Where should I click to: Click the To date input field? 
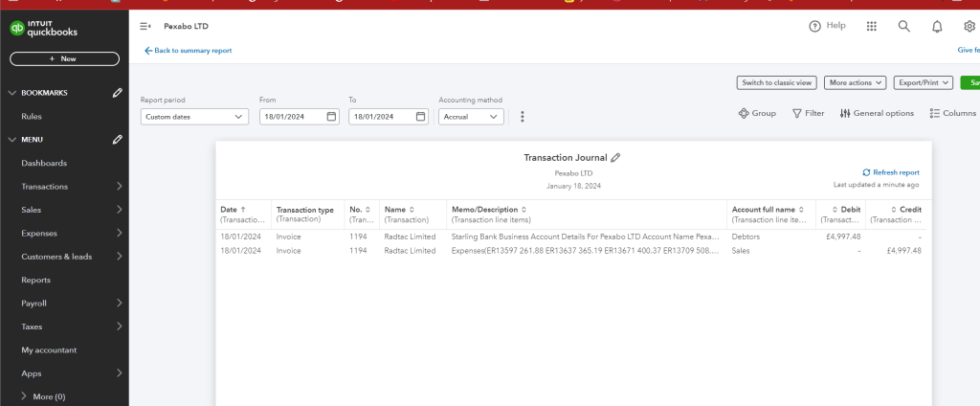[x=389, y=117]
